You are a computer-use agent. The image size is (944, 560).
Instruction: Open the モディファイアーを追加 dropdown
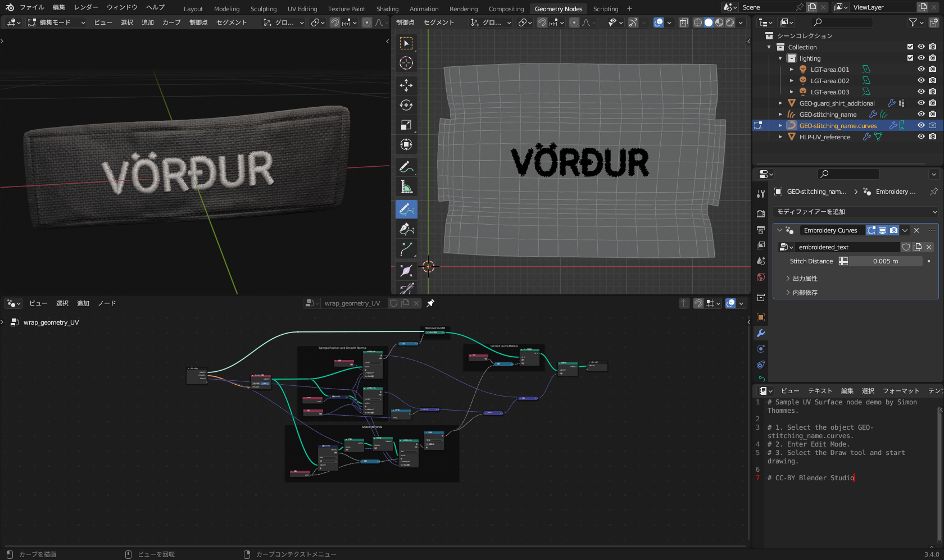coord(855,212)
